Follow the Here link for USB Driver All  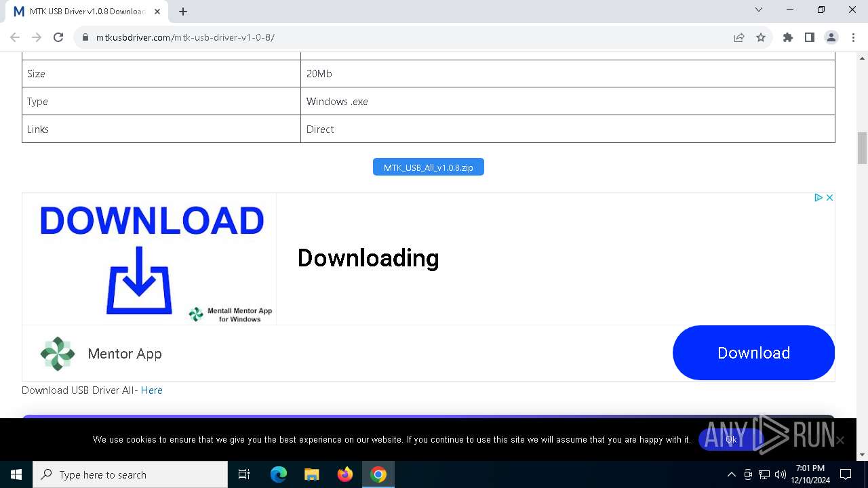pos(151,390)
